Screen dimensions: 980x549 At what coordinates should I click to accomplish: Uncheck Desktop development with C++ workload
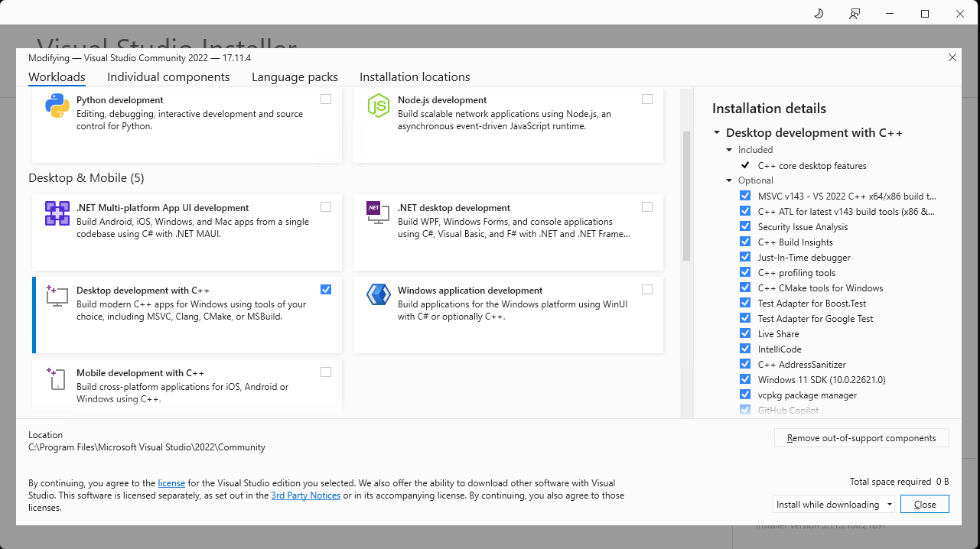click(326, 290)
